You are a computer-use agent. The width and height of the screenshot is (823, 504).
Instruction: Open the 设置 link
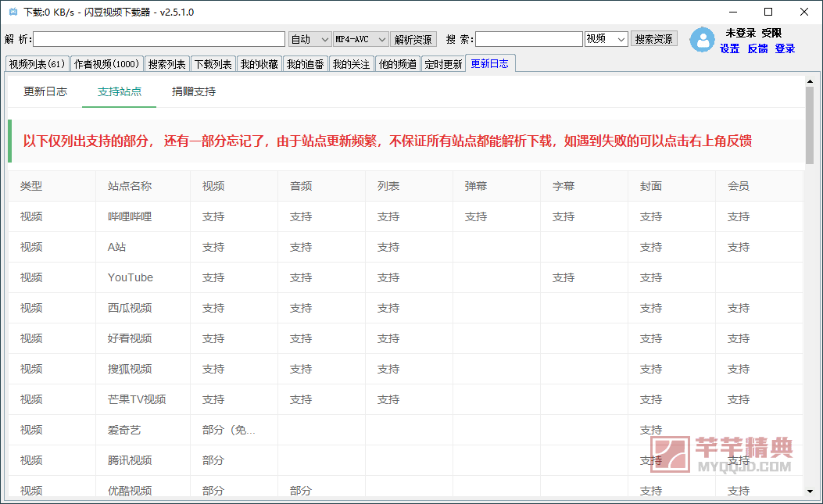coord(729,48)
